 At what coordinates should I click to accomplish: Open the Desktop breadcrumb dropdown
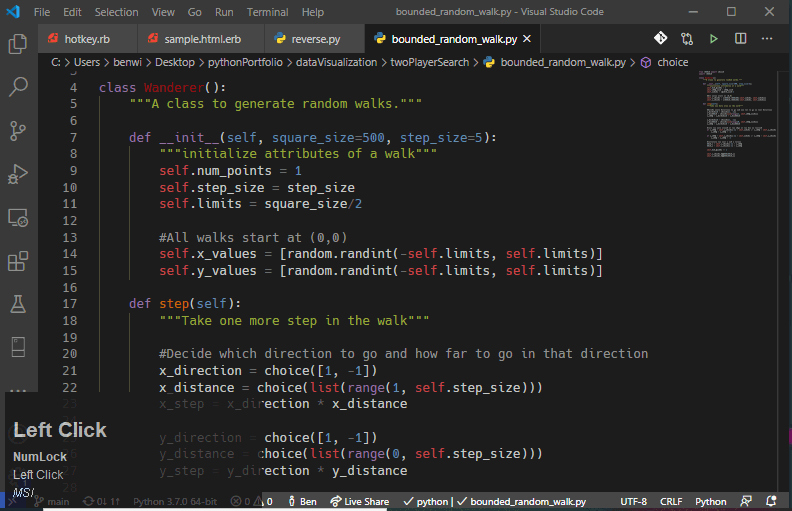pos(175,62)
